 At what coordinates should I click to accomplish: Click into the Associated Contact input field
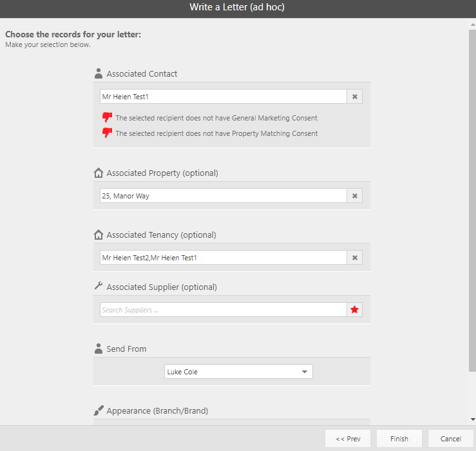point(224,97)
